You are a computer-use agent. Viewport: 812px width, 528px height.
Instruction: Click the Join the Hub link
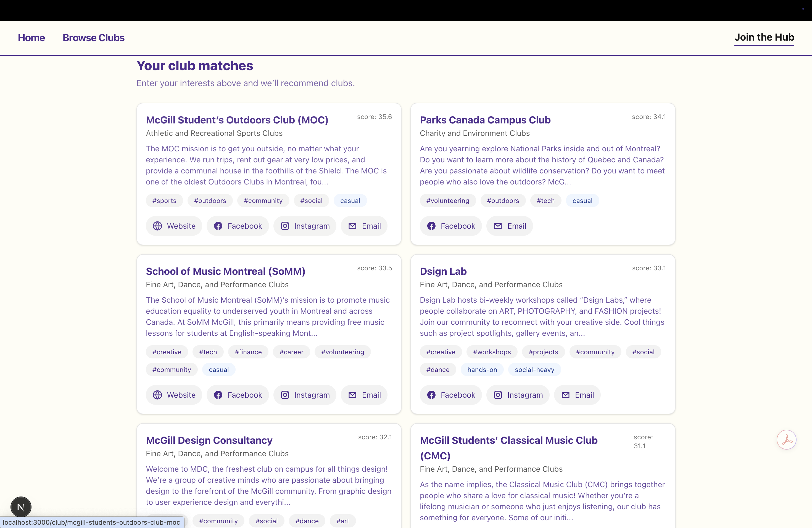click(764, 37)
